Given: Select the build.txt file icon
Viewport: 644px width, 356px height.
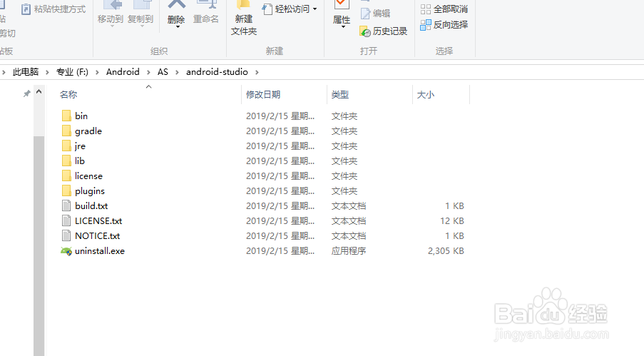Looking at the screenshot, I should click(66, 205).
